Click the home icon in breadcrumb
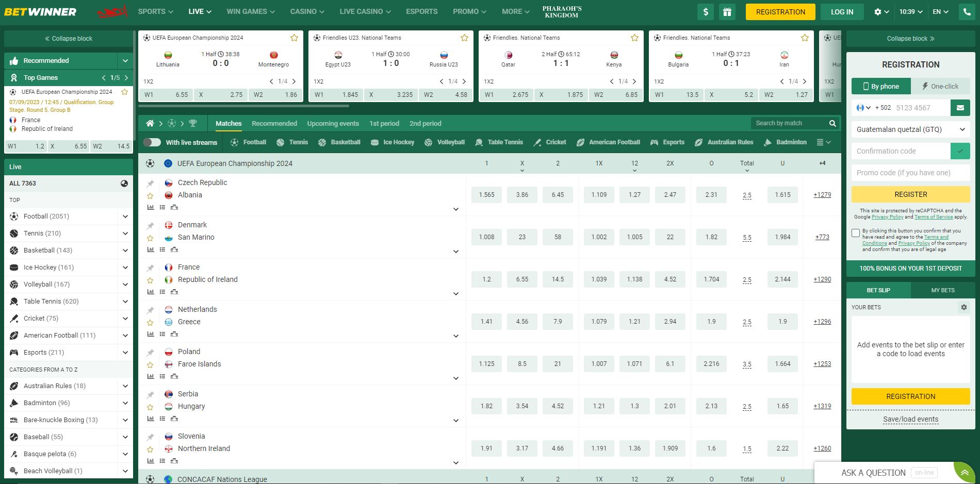Viewport: 980px width, 484px height. click(150, 123)
